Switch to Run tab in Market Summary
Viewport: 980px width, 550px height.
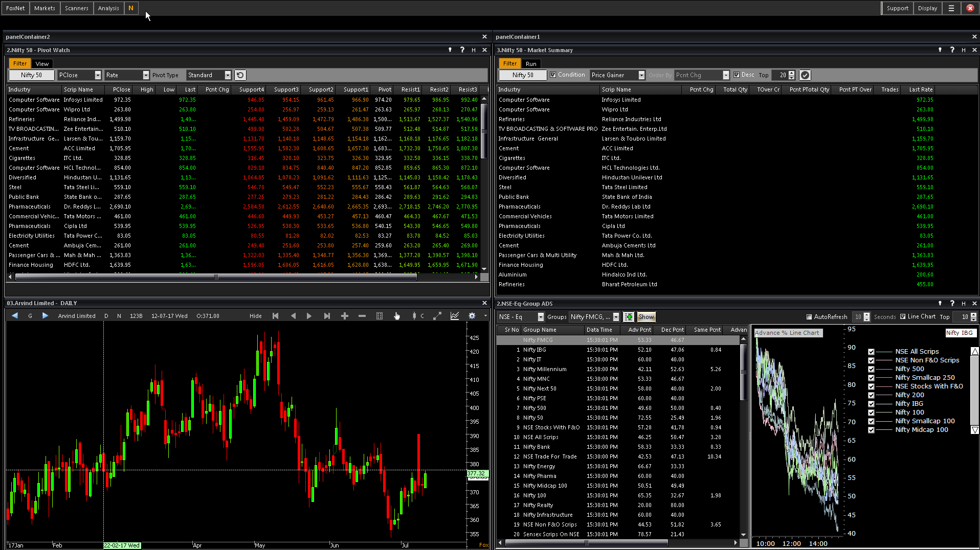point(531,64)
